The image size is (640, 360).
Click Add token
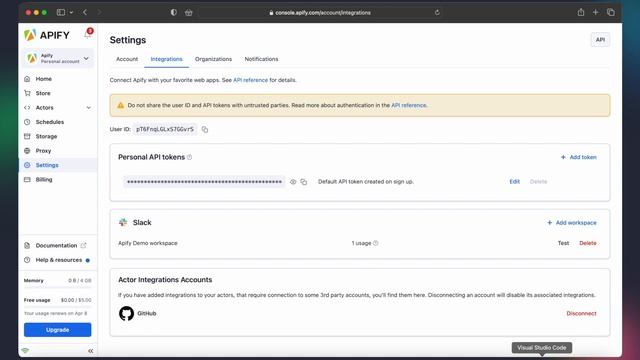click(579, 157)
